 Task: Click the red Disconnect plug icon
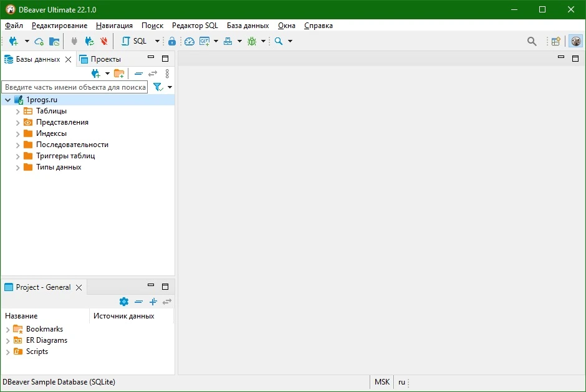[104, 41]
